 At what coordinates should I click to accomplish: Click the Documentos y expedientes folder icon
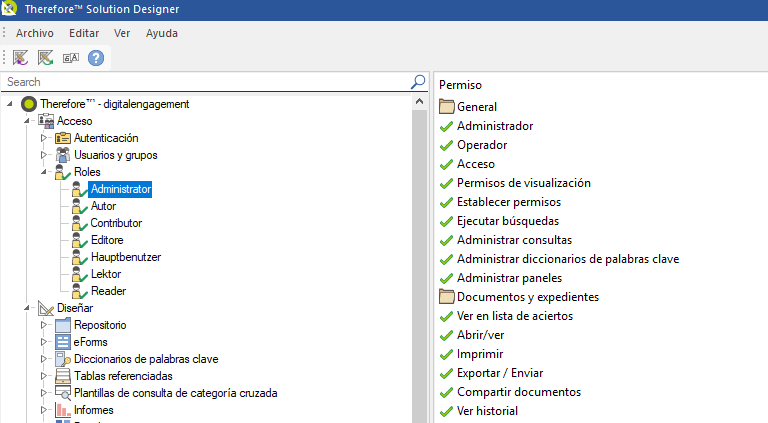click(447, 296)
